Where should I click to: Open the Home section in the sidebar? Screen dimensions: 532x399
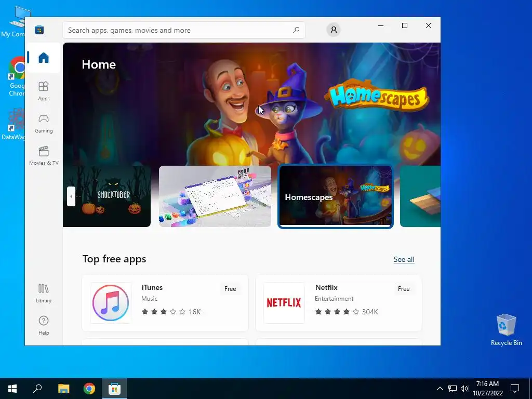tap(44, 58)
